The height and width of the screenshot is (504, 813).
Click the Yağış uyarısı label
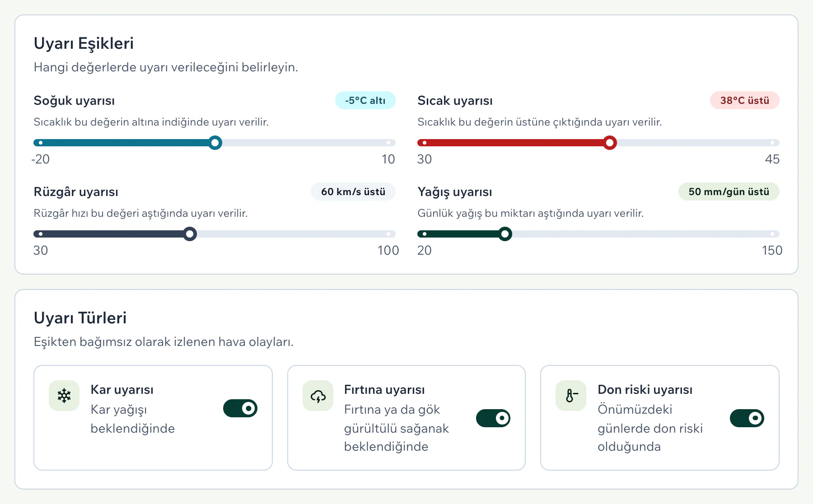(454, 191)
